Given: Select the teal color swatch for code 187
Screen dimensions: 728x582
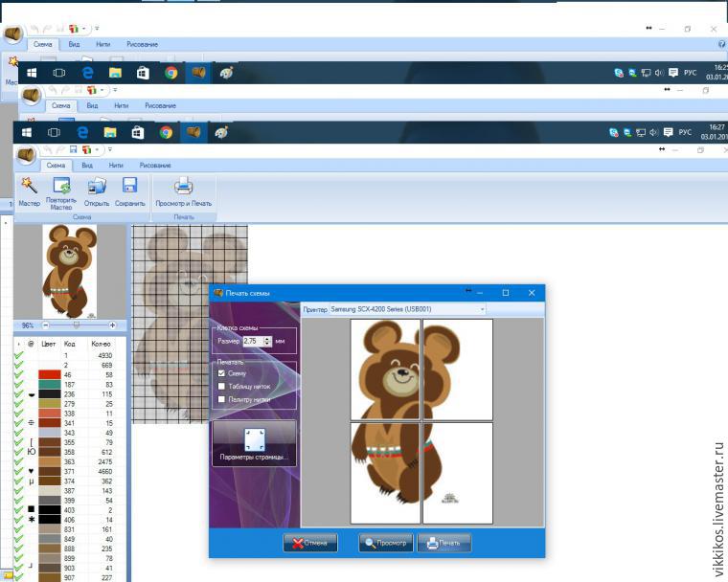Looking at the screenshot, I should tap(49, 385).
